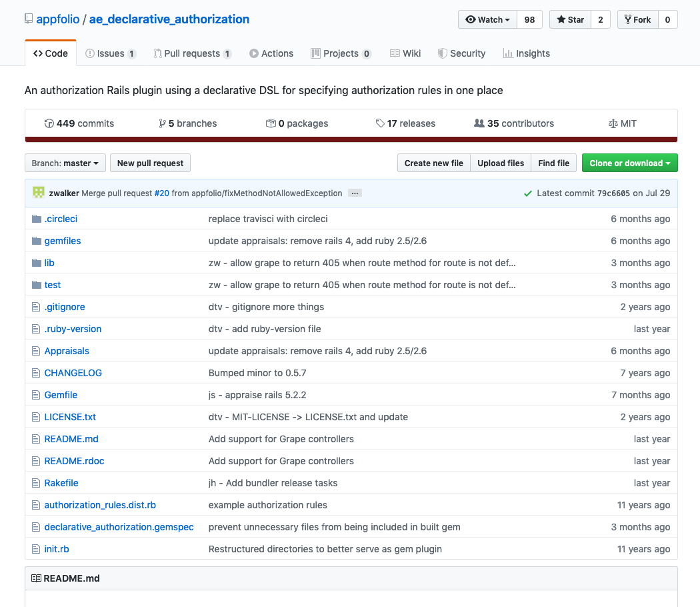Screen dimensions: 700x607
Task: Click the MIT license scale icon
Action: (x=613, y=123)
